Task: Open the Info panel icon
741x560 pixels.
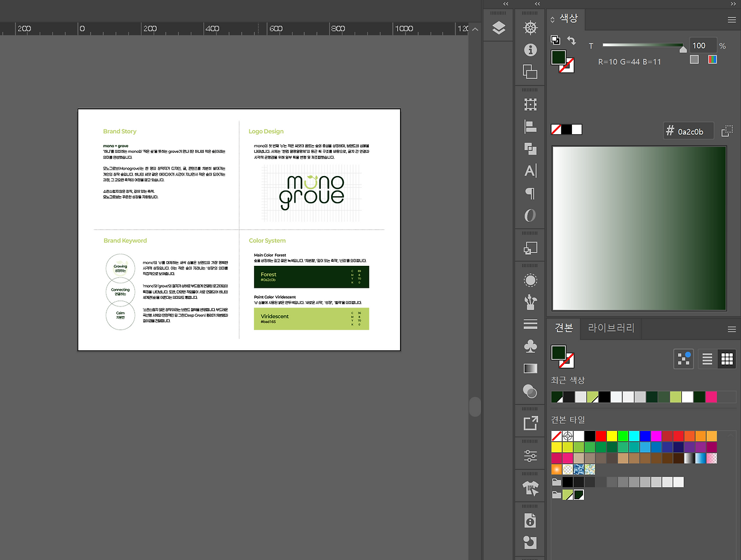Action: (x=530, y=50)
